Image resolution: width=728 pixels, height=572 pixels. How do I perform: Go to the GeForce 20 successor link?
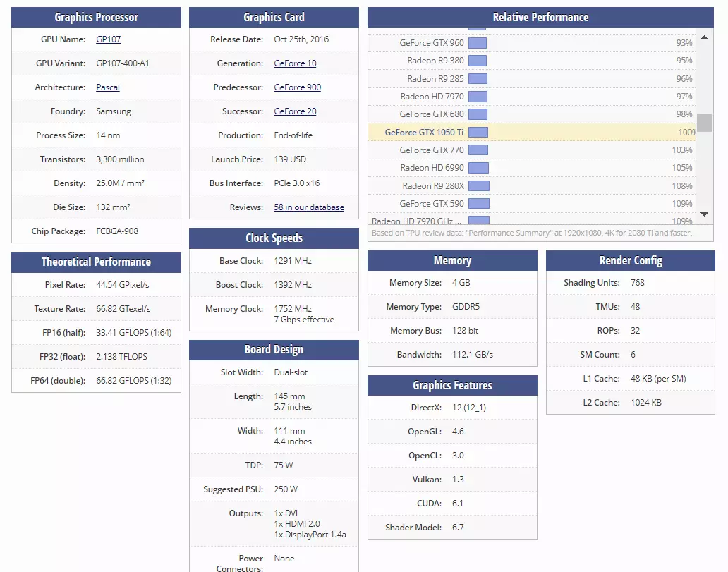295,111
